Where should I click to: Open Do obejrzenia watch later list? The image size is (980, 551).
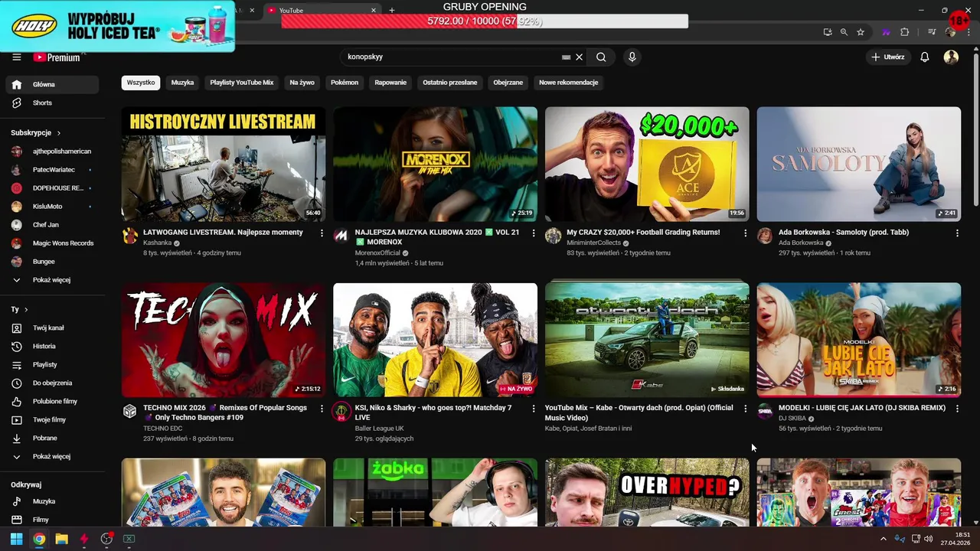tap(52, 383)
